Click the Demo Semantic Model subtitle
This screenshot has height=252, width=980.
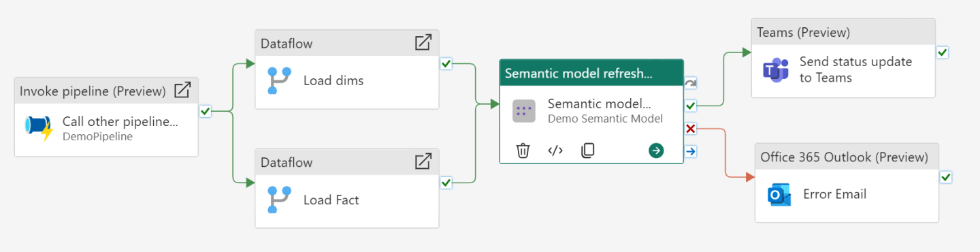(605, 119)
